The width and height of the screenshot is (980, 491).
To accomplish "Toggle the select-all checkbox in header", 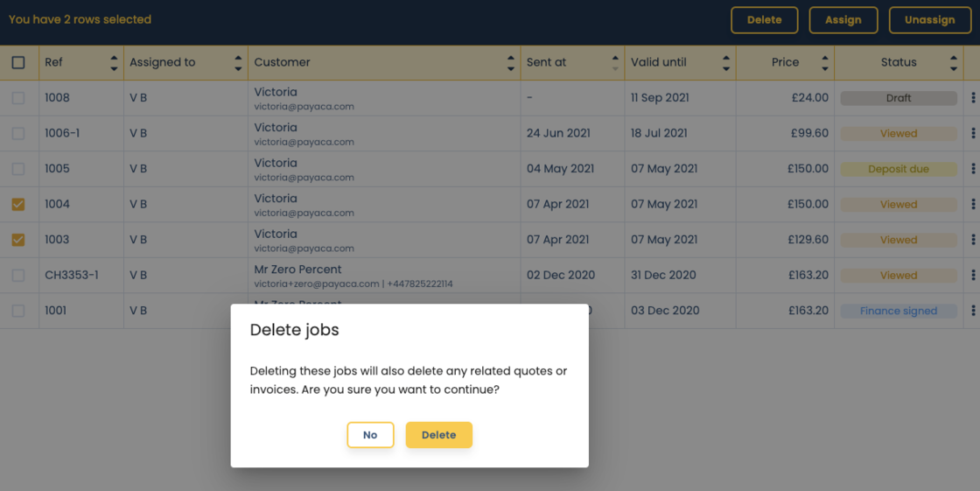I will tap(18, 63).
